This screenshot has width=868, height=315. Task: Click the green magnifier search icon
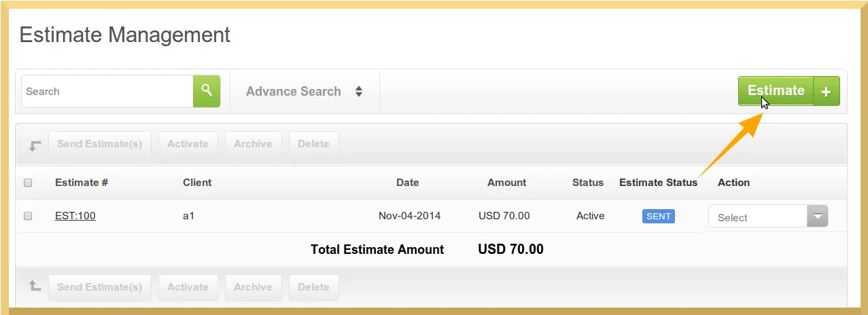[x=207, y=91]
